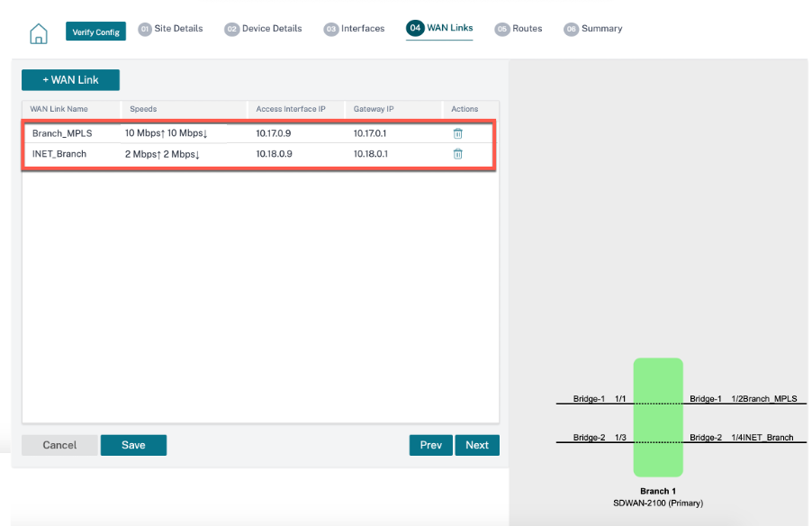
Task: Click the 10 Mbps speeds cell
Action: [167, 133]
